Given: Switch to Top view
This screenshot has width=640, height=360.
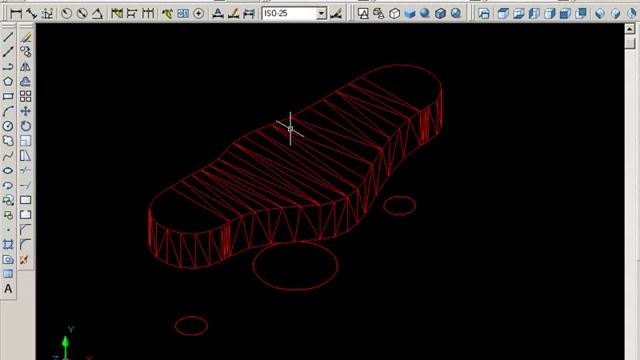Looking at the screenshot, I should [503, 13].
